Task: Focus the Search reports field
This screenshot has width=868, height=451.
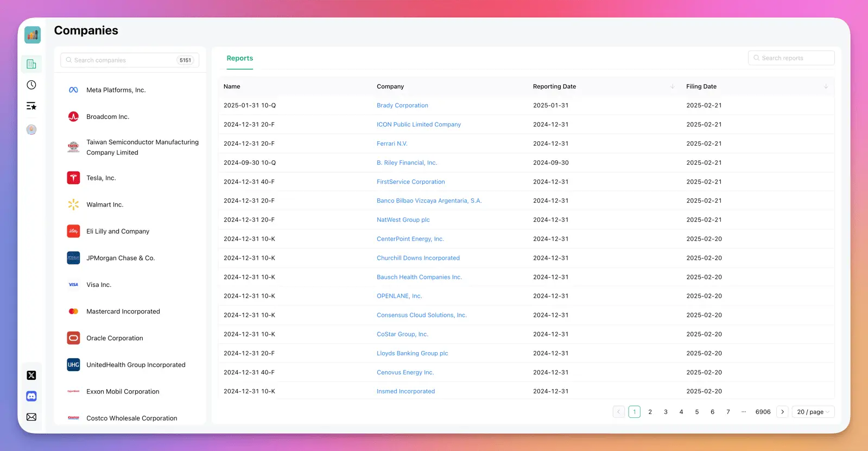Action: click(791, 58)
